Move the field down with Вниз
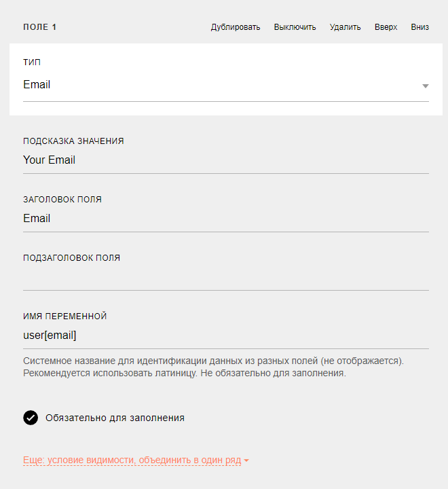 (419, 27)
